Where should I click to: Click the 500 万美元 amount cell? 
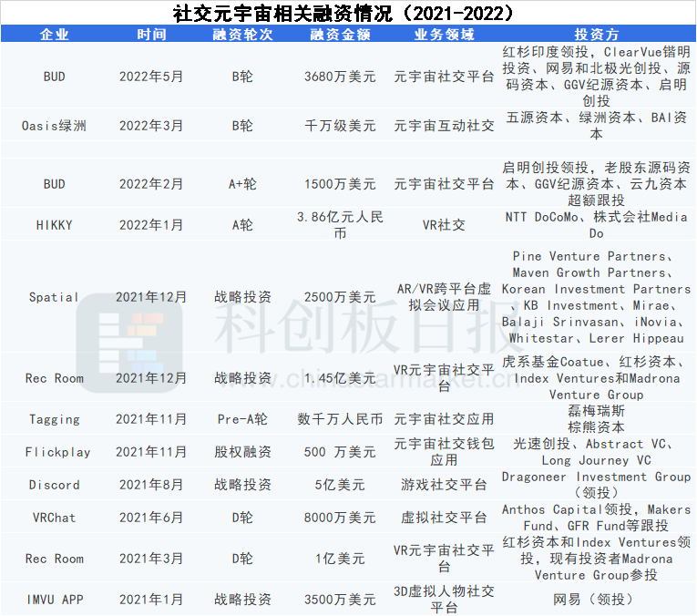340,453
